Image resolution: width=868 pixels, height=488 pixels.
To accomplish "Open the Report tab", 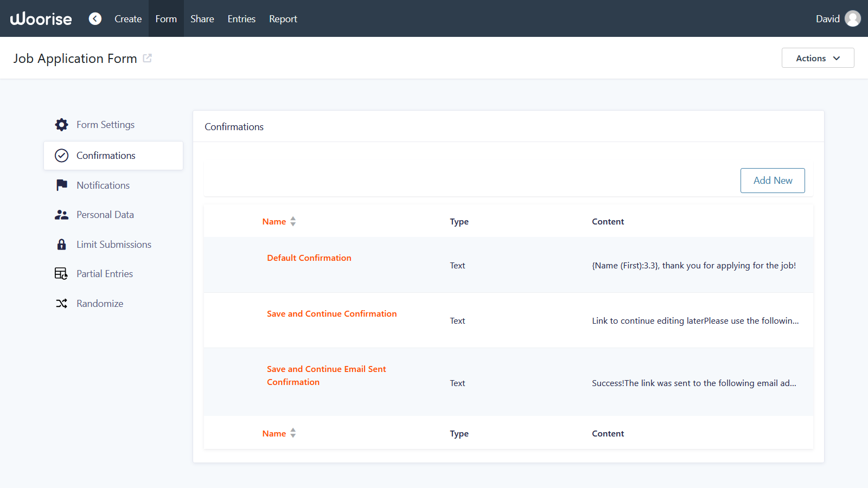I will pos(283,18).
